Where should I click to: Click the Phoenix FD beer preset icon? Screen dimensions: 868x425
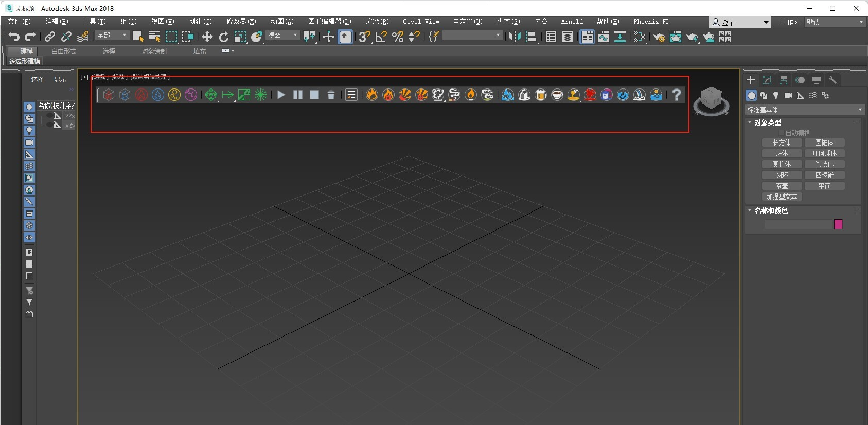[541, 95]
